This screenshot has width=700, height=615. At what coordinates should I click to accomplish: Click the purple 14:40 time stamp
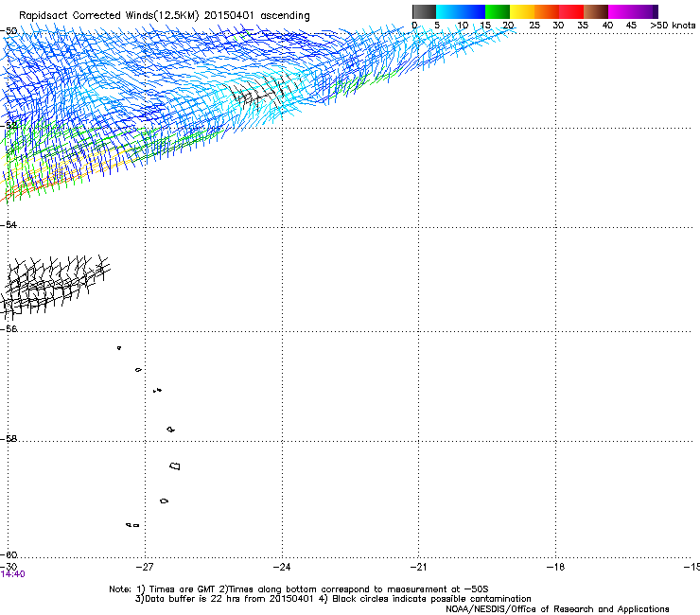12,574
